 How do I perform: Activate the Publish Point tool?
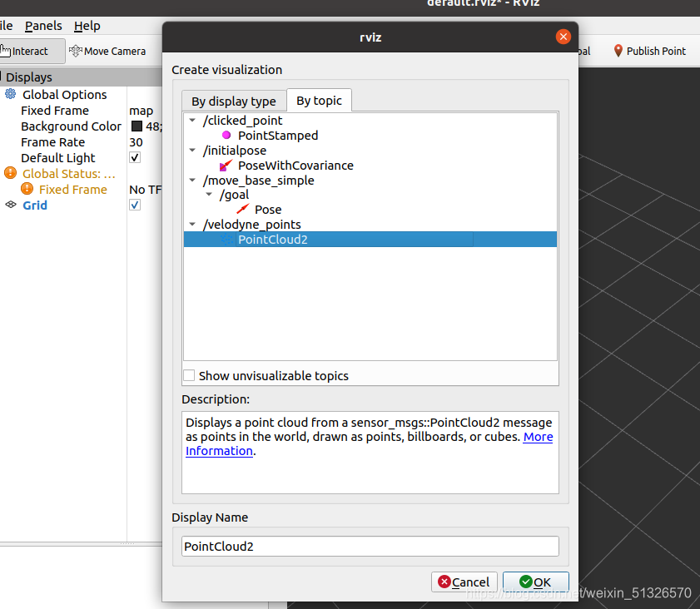[649, 52]
